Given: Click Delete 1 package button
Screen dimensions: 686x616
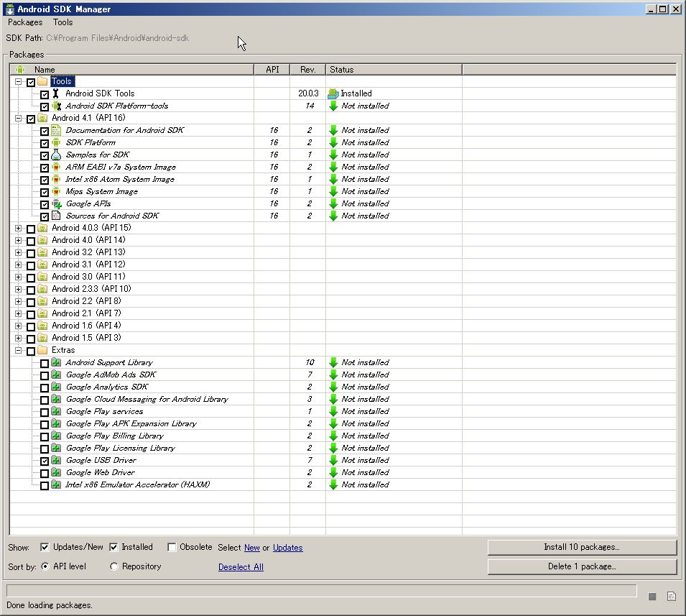Looking at the screenshot, I should pos(583,566).
